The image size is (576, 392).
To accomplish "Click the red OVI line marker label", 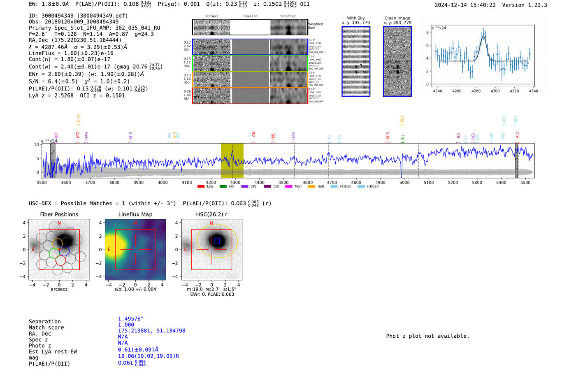I will click(x=77, y=135).
